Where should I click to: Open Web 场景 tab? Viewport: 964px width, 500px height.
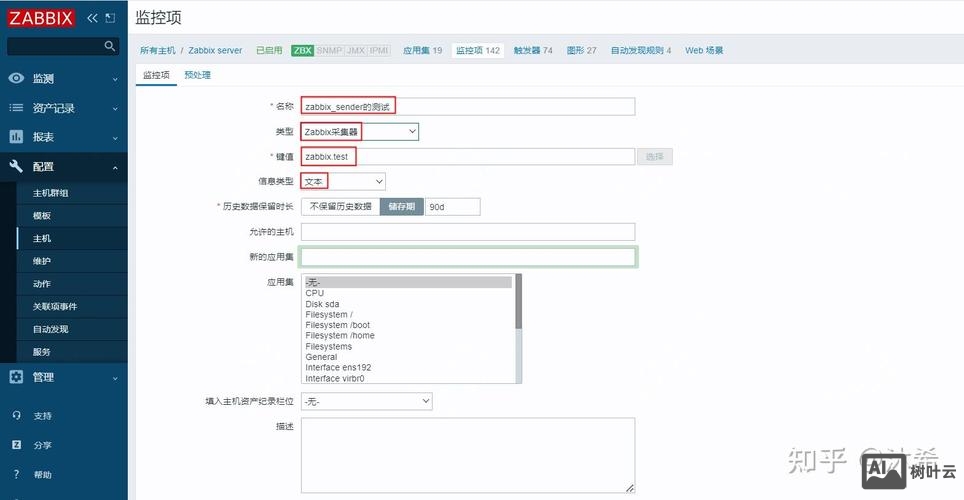tap(704, 50)
